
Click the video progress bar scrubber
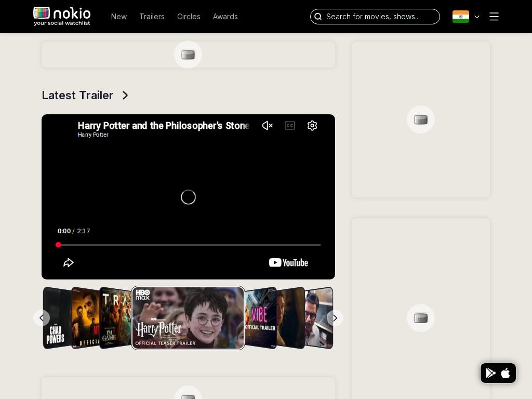[58, 245]
